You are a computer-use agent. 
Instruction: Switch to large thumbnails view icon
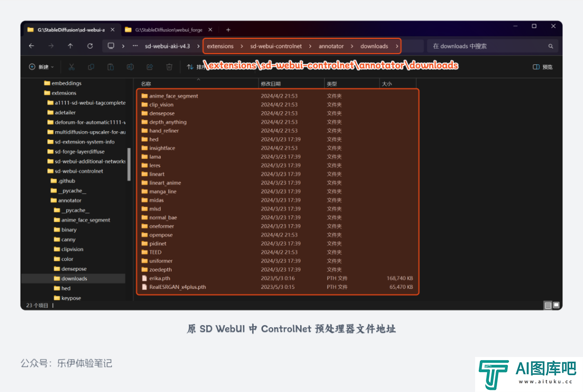556,306
